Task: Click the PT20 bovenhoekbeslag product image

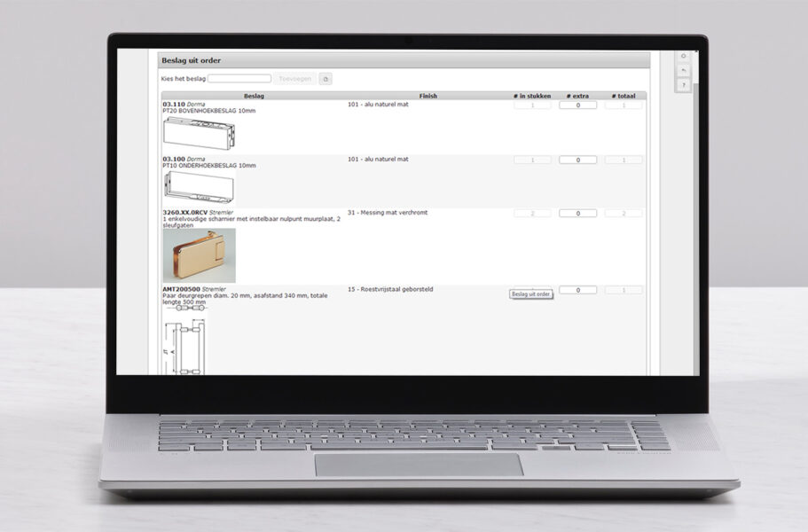Action: coord(200,133)
